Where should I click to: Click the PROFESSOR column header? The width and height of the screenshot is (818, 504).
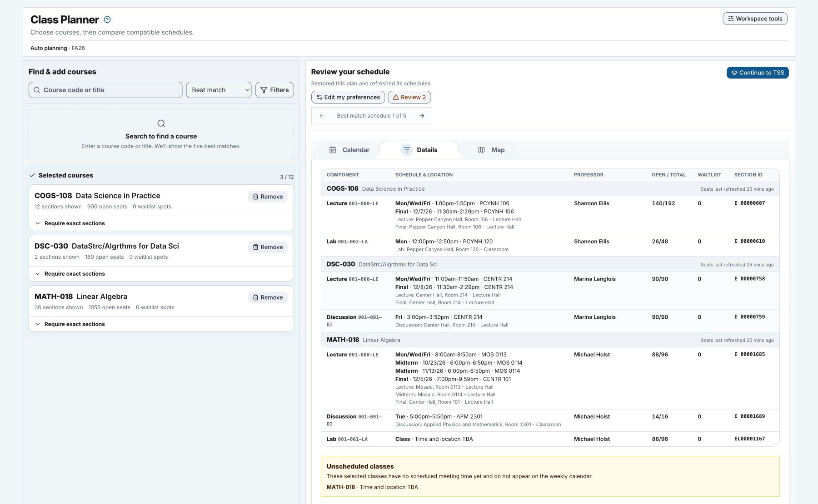[x=589, y=175]
